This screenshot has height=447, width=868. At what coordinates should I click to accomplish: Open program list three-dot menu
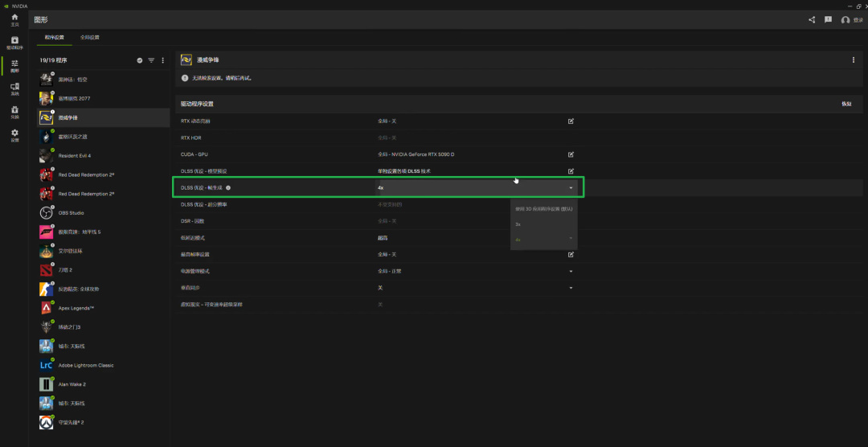(x=163, y=60)
